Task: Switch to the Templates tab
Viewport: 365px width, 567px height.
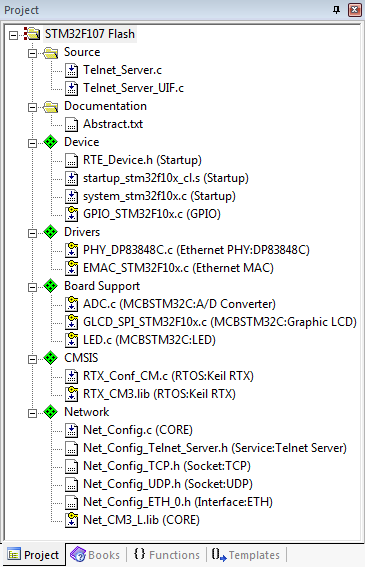Action: pos(246,555)
